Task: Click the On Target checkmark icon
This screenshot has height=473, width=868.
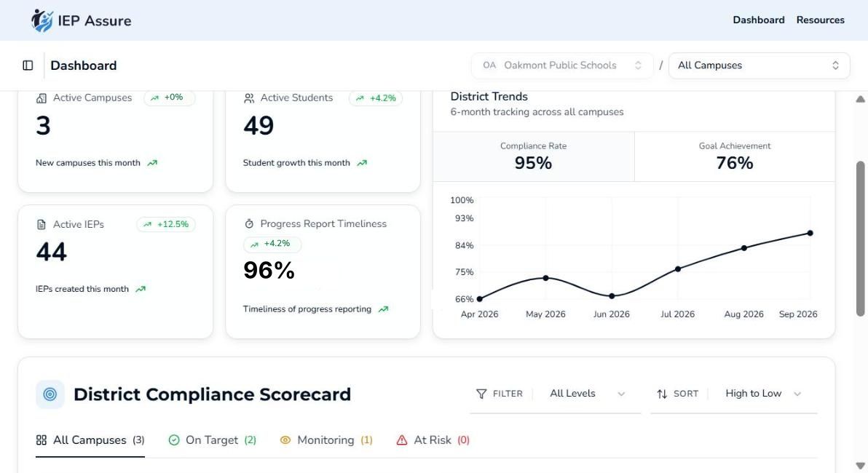Action: [174, 440]
